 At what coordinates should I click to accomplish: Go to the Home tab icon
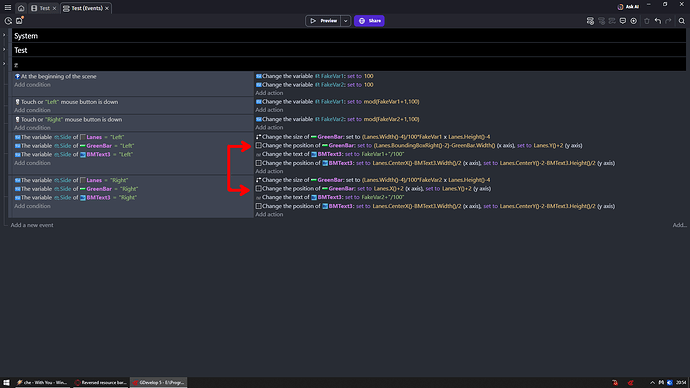click(21, 8)
